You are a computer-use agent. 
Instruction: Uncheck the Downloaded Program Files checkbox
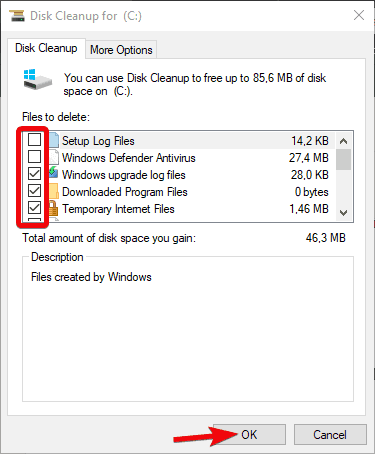point(34,191)
